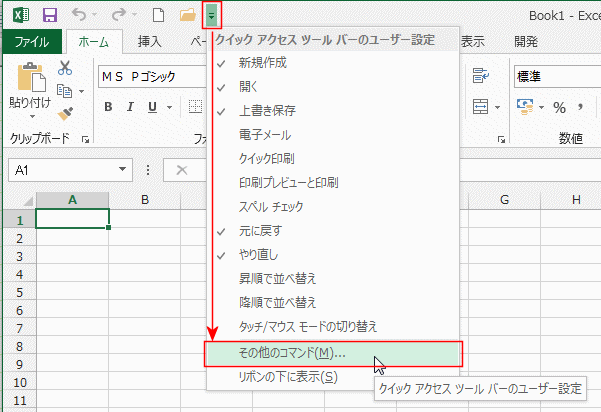
Task: Click the Undo arrow icon
Action: pyautogui.click(x=79, y=15)
